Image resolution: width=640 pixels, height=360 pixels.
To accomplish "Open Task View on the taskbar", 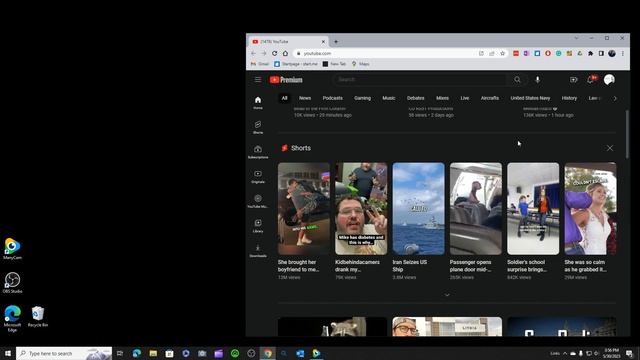I will point(120,353).
